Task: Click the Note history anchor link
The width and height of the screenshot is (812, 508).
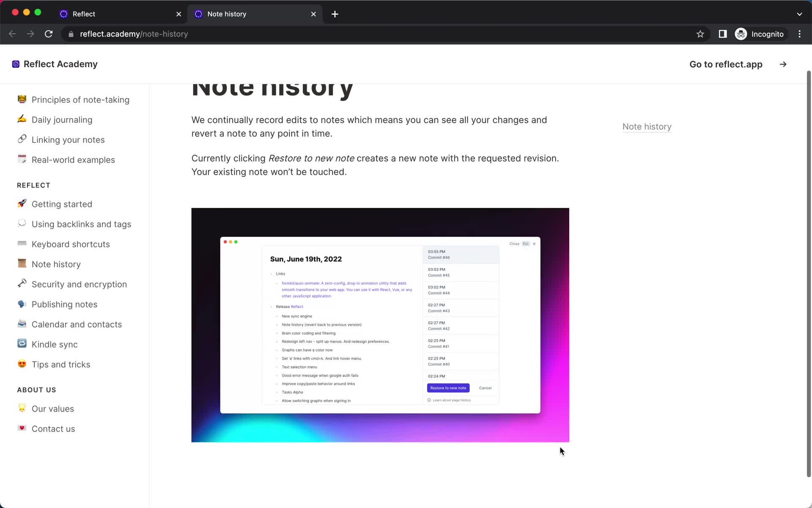Action: [x=647, y=127]
